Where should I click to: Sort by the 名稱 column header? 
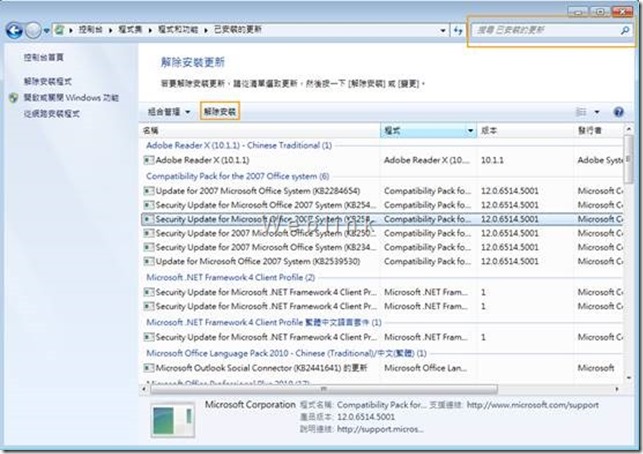click(x=260, y=131)
